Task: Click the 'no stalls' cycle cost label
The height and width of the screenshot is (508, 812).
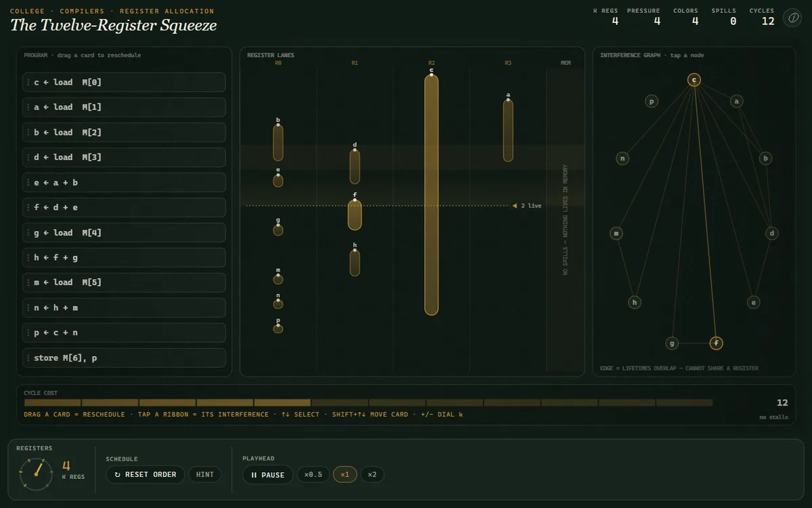Action: [774, 417]
